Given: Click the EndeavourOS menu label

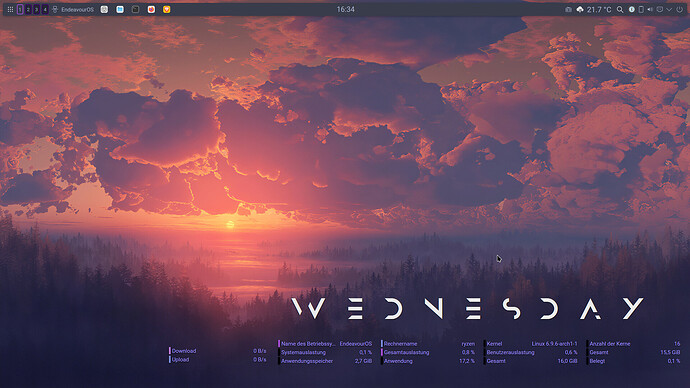Looking at the screenshot, I should point(77,9).
